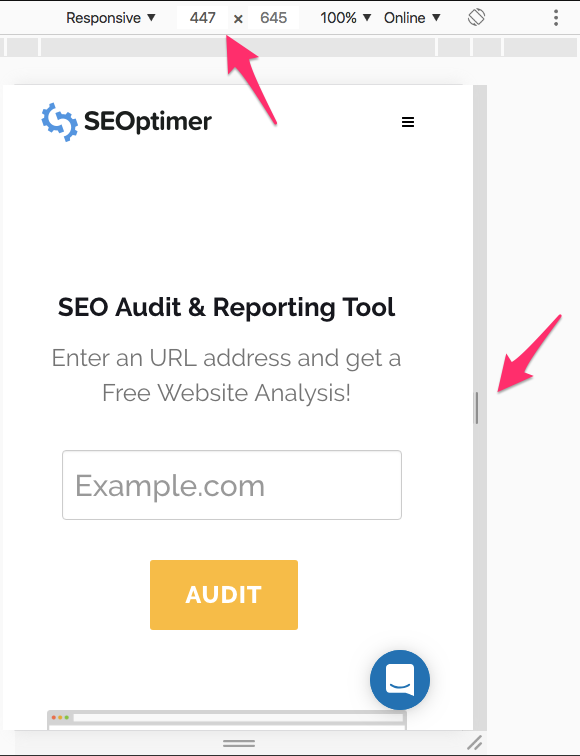The height and width of the screenshot is (756, 580).
Task: Click the browser mockup image at page bottom
Action: tap(227, 720)
